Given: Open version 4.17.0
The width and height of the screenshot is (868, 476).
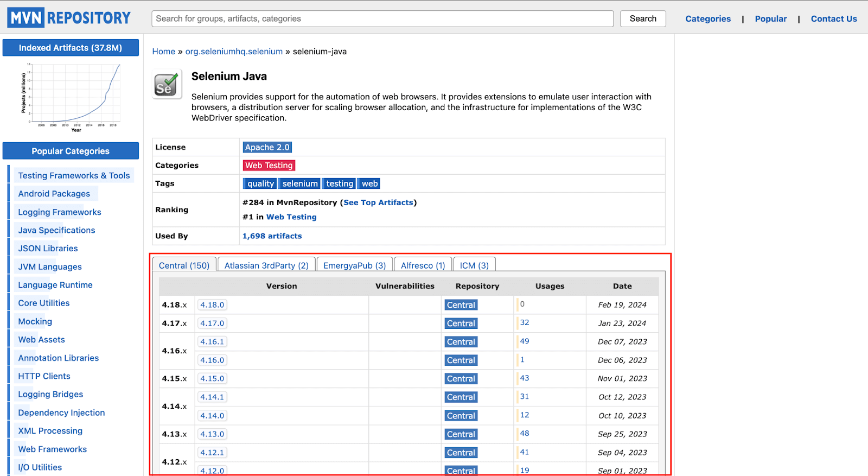Looking at the screenshot, I should coord(212,323).
